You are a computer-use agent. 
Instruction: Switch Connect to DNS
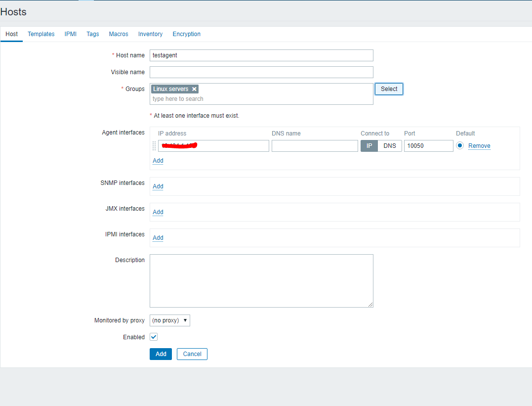[390, 146]
